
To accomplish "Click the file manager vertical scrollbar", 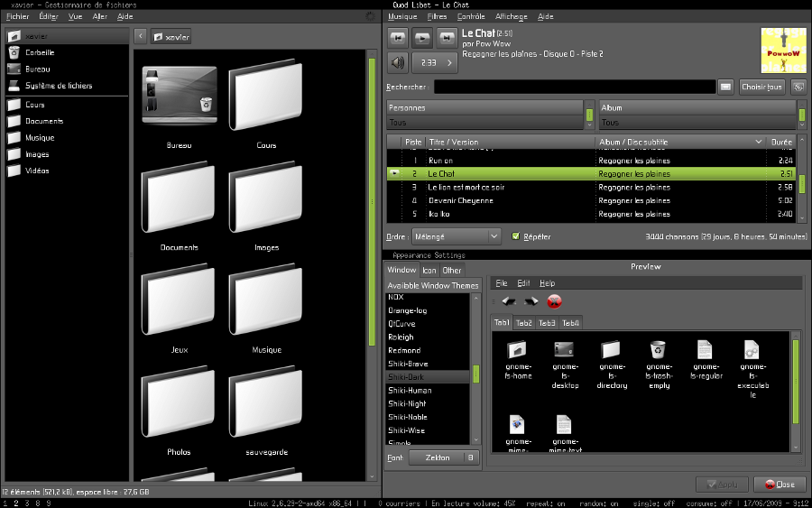I will point(372,202).
